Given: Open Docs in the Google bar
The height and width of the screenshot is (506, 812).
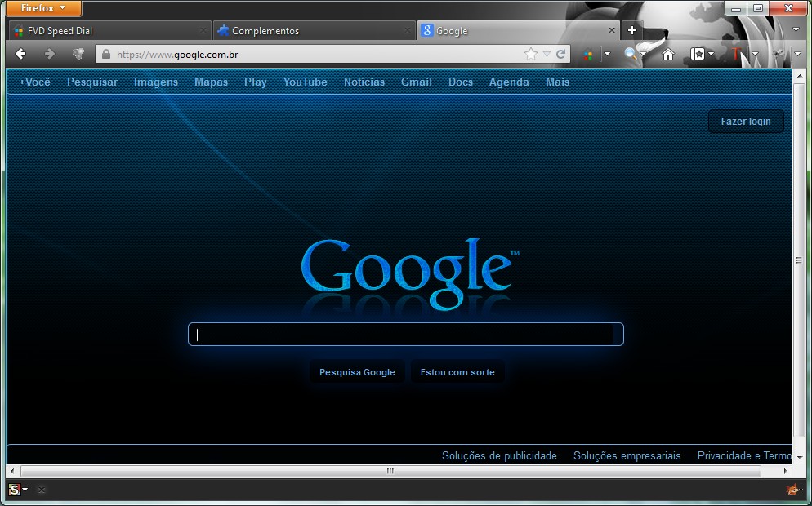Looking at the screenshot, I should pyautogui.click(x=461, y=82).
